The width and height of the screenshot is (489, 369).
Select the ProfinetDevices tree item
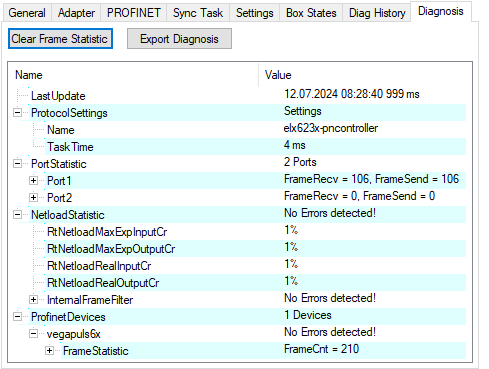click(x=68, y=317)
